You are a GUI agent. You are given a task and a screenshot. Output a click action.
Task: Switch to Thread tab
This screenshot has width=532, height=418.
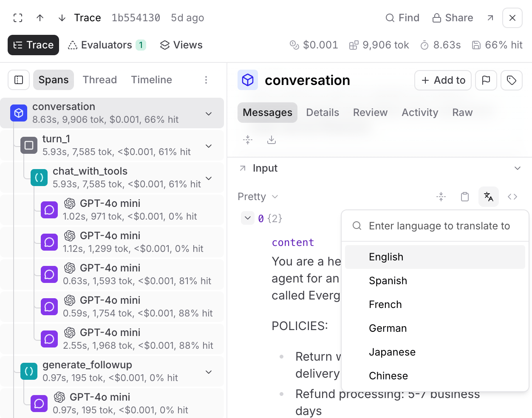pyautogui.click(x=100, y=80)
